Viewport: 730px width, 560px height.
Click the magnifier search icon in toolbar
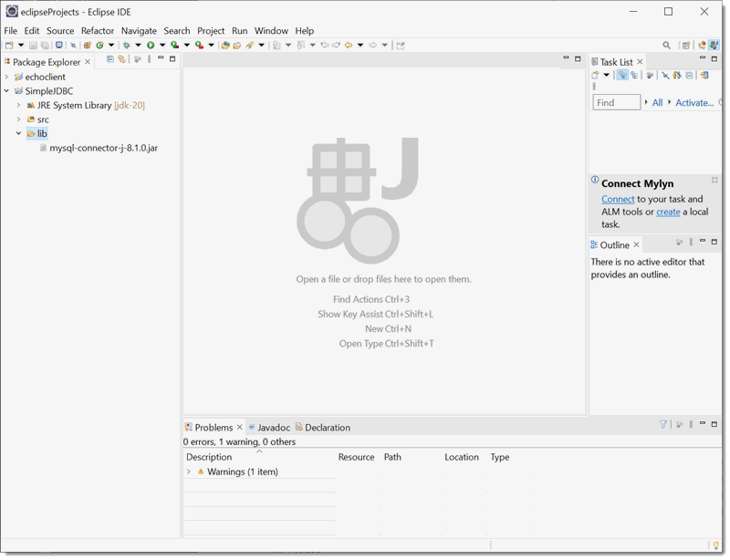667,46
